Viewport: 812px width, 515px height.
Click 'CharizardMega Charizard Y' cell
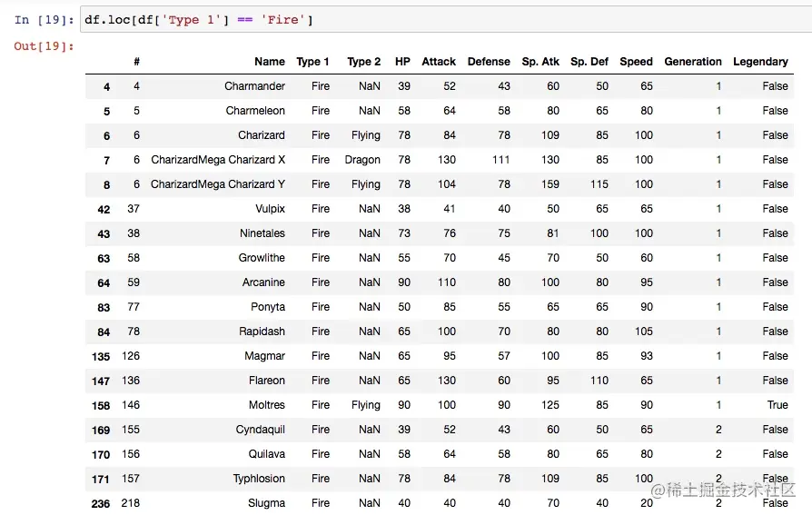(x=217, y=183)
